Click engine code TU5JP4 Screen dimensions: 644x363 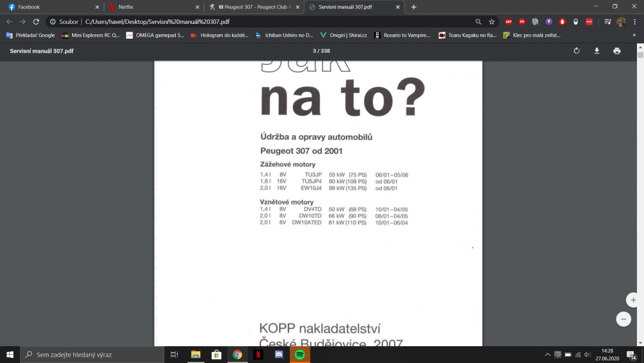[x=312, y=181]
